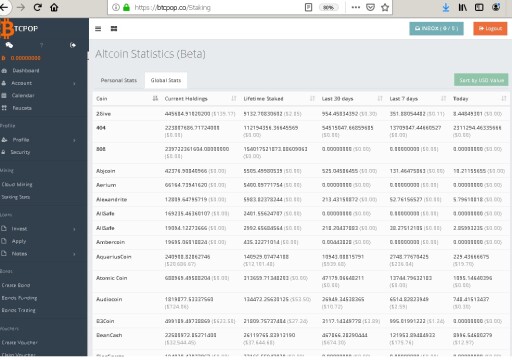The height and width of the screenshot is (362, 512).
Task: Click the green padlock security icon
Action: coord(126,7)
